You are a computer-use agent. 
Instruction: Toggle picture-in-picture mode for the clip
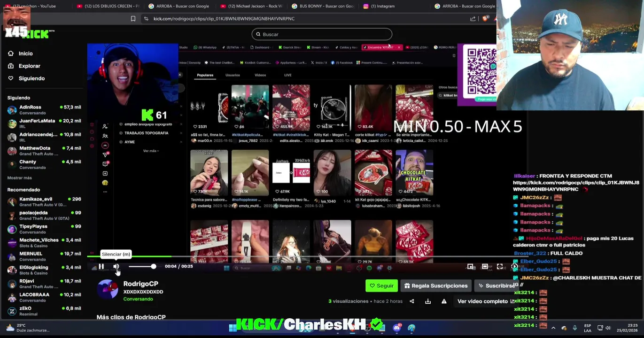[x=470, y=267]
